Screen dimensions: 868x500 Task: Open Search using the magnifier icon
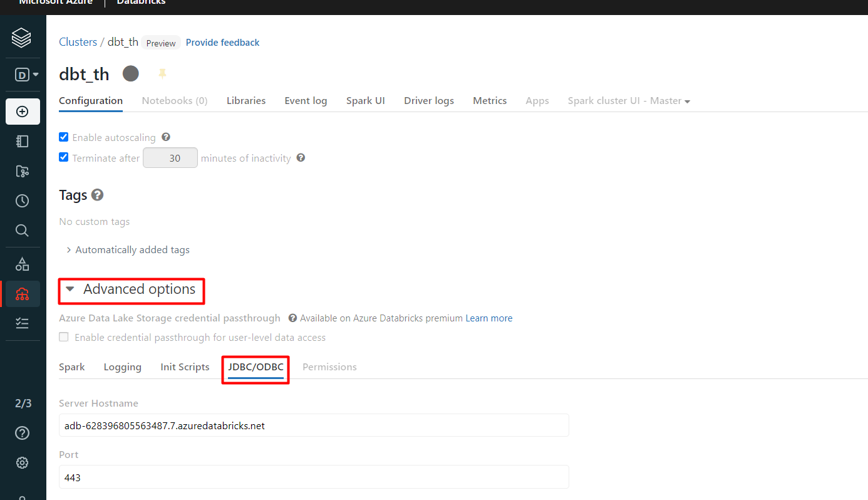point(22,230)
